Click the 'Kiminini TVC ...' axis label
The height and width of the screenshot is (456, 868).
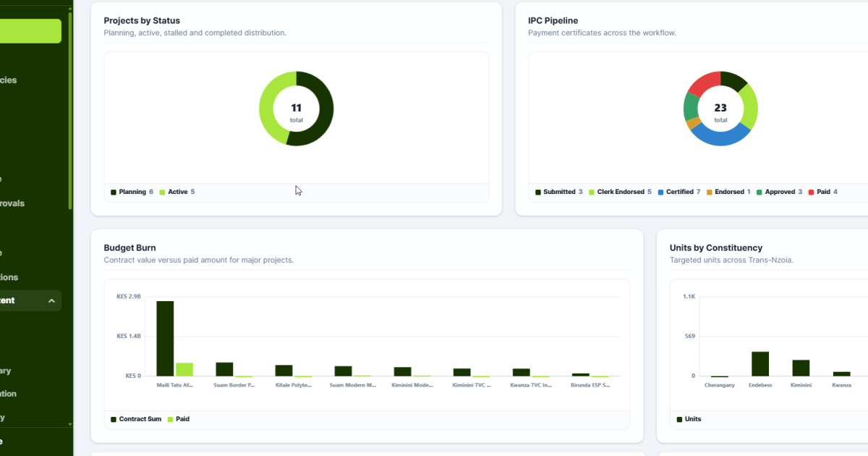click(x=472, y=385)
